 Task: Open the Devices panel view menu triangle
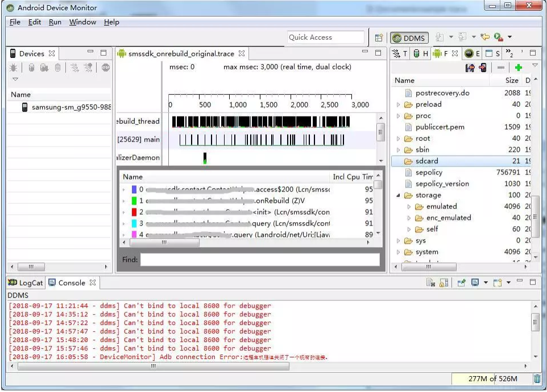coord(15,79)
